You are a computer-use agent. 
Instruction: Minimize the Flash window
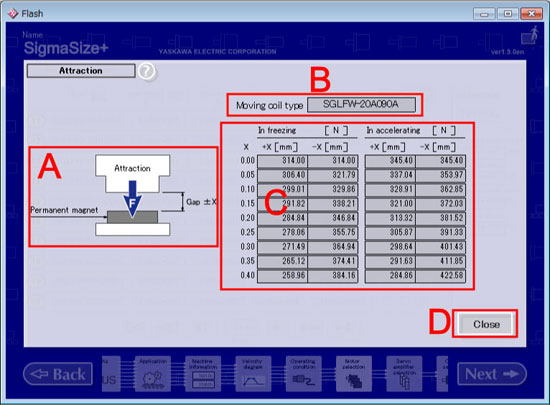point(484,14)
